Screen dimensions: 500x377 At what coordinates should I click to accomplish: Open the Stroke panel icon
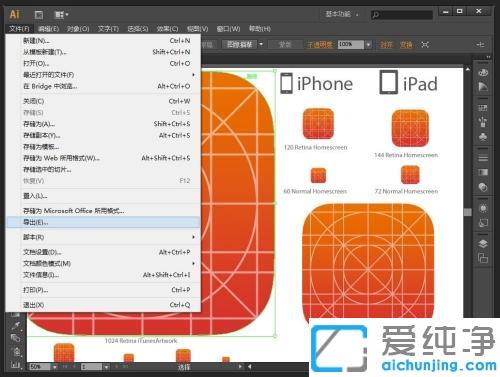(x=483, y=158)
